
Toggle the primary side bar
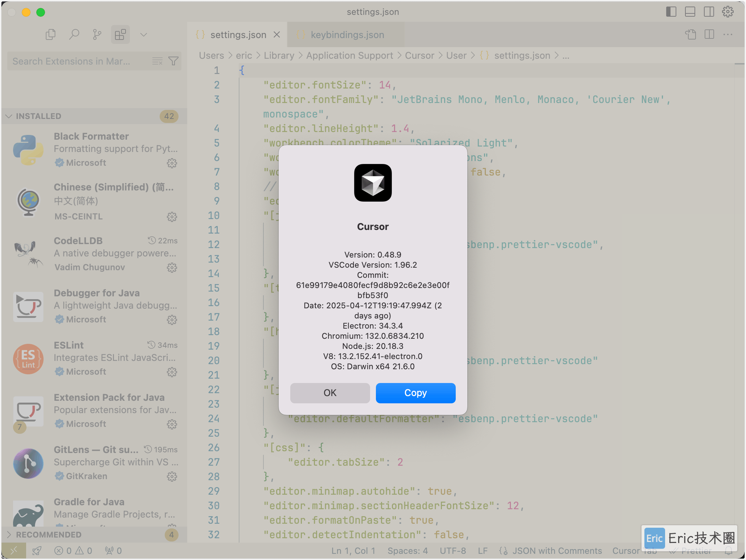click(671, 12)
